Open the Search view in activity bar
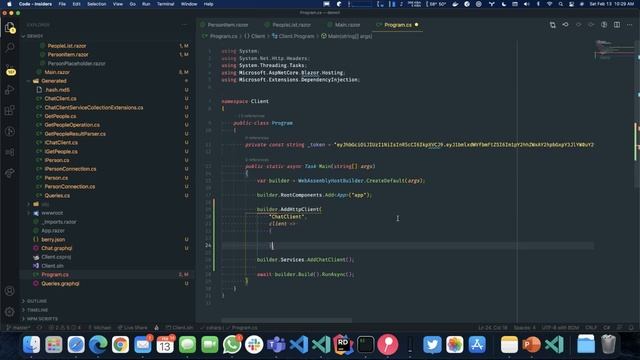640x360 pixels. (x=10, y=48)
